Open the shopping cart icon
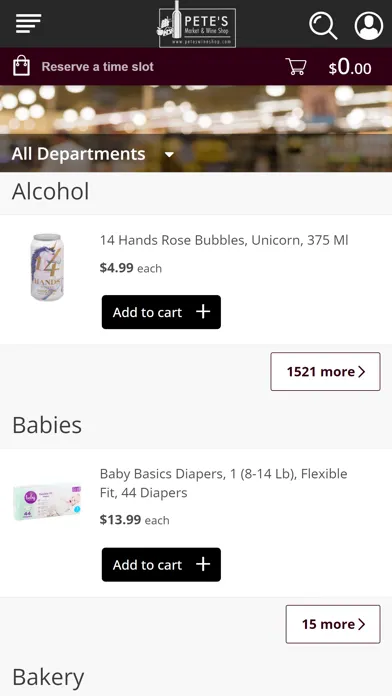This screenshot has height=696, width=392. [296, 67]
